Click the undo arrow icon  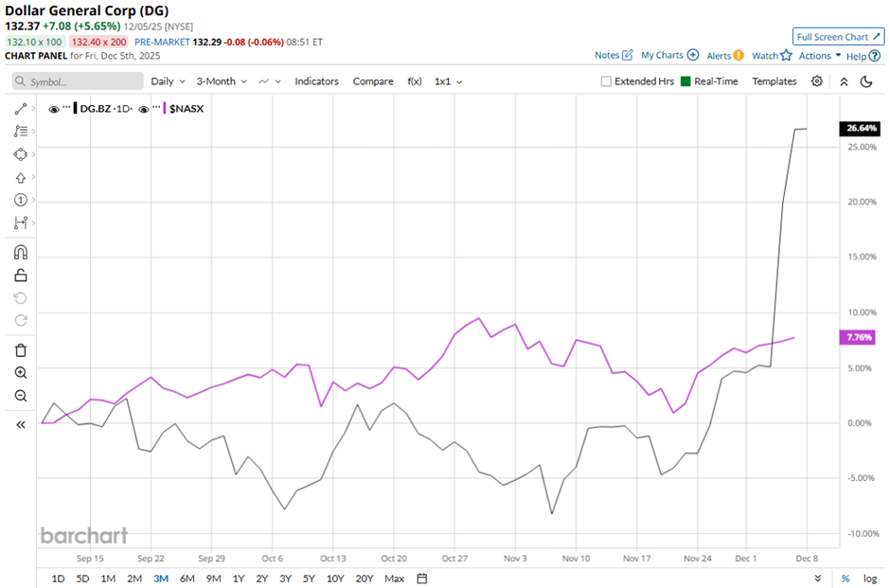point(21,298)
